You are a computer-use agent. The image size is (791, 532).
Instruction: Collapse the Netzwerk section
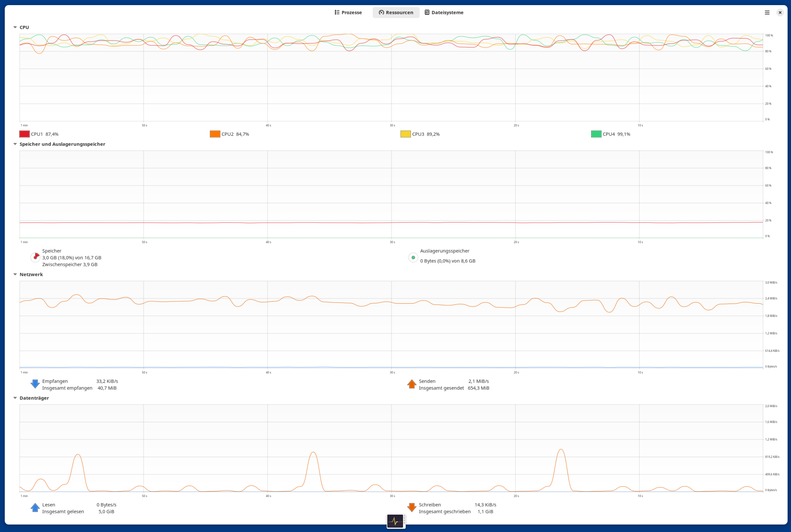(15, 274)
